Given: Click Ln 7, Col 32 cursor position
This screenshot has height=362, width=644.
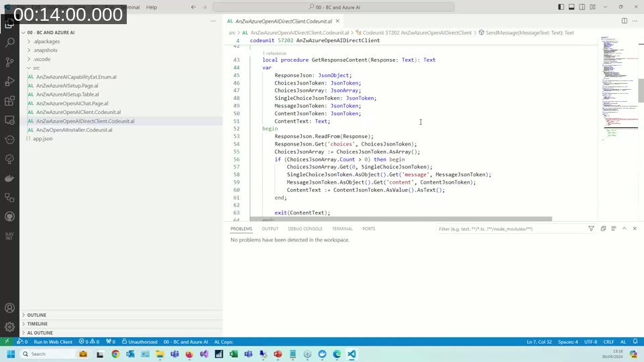Looking at the screenshot, I should (x=539, y=341).
